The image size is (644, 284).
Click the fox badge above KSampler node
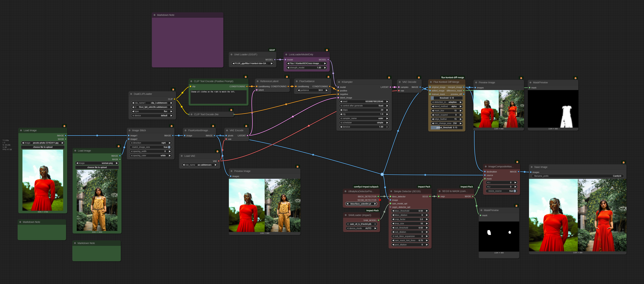tap(389, 78)
